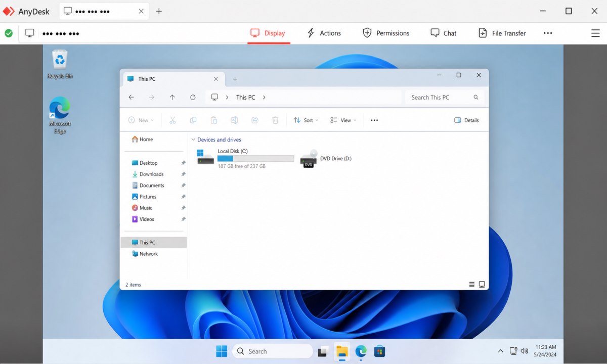Click the Search This PC field
Screen dimensions: 607x364
pyautogui.click(x=445, y=97)
